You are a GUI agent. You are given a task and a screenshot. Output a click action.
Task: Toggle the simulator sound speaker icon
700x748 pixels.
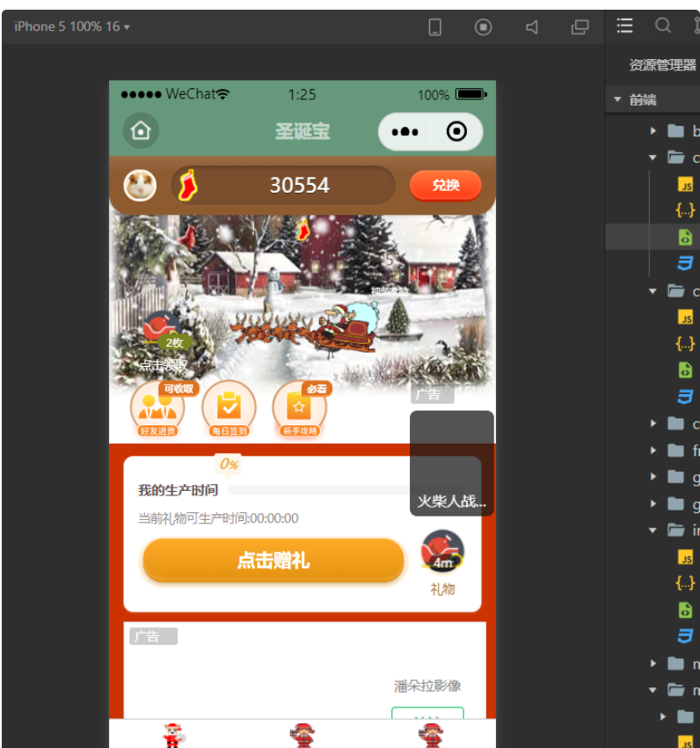(x=532, y=27)
